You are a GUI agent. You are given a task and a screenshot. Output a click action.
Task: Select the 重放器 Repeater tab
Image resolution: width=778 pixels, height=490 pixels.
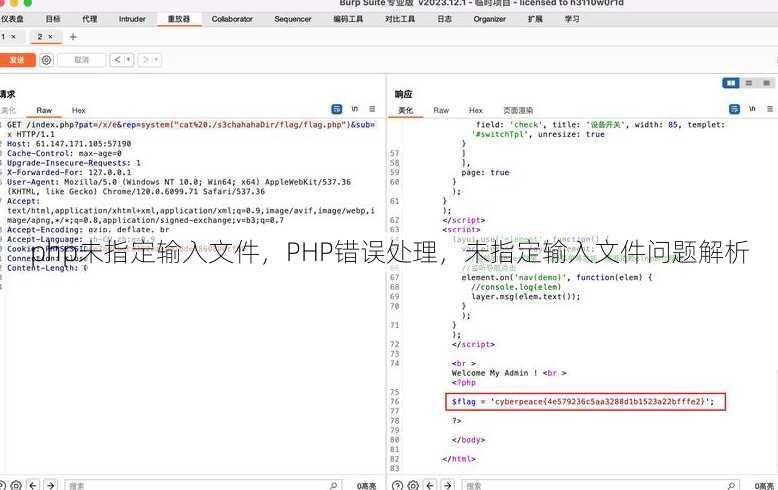[x=179, y=19]
